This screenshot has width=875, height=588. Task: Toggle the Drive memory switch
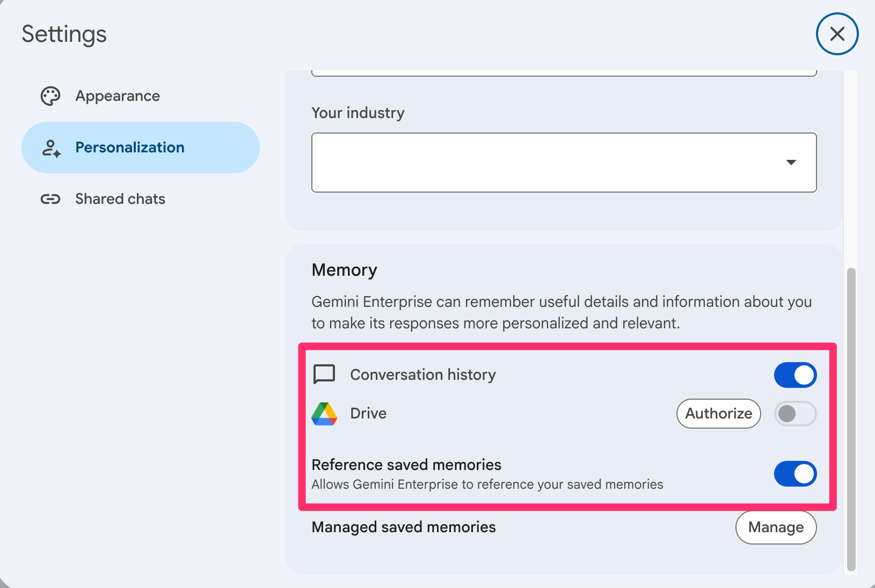tap(795, 414)
